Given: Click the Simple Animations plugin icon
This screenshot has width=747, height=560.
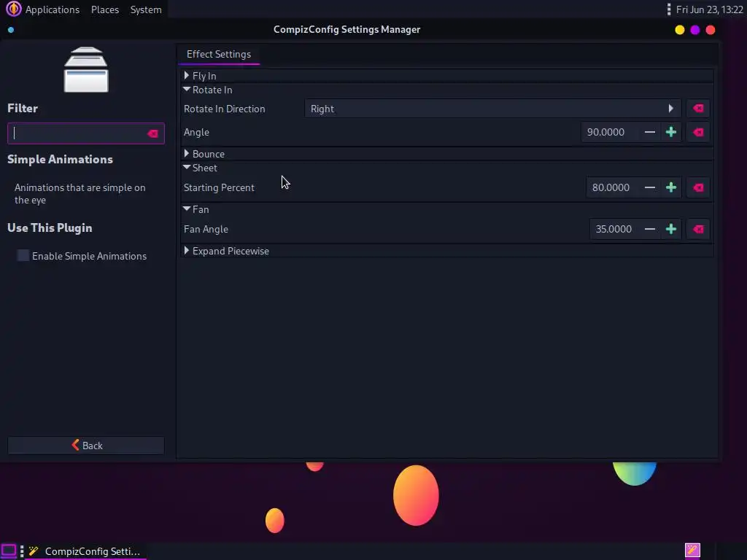Looking at the screenshot, I should coord(86,69).
